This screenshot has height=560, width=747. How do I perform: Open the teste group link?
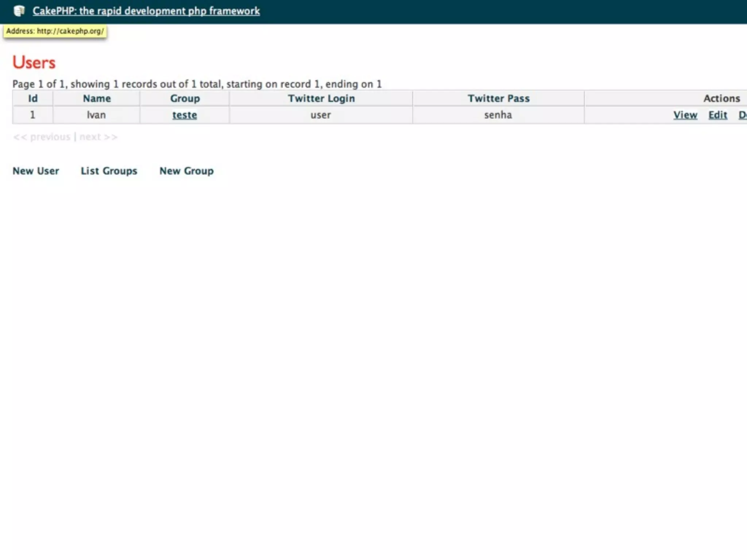pos(185,115)
